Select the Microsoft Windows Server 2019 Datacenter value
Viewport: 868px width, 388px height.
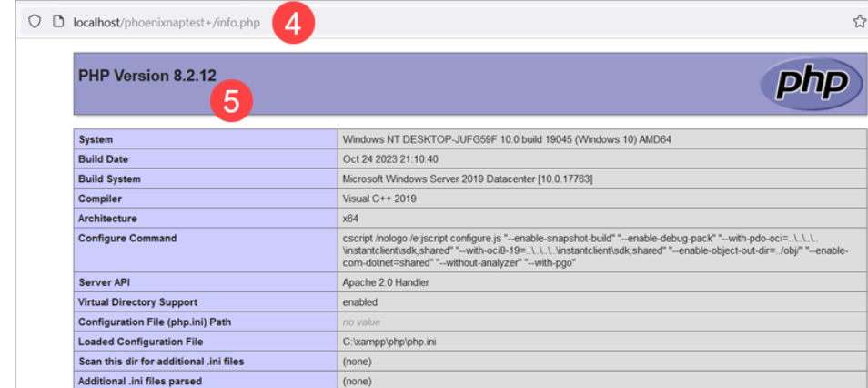point(468,179)
